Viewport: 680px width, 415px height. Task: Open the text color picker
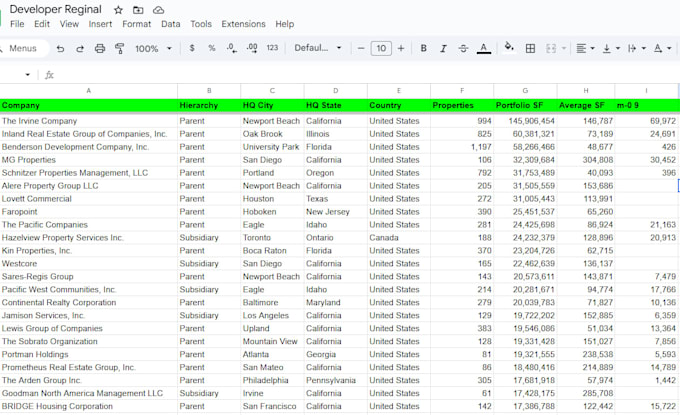[484, 48]
